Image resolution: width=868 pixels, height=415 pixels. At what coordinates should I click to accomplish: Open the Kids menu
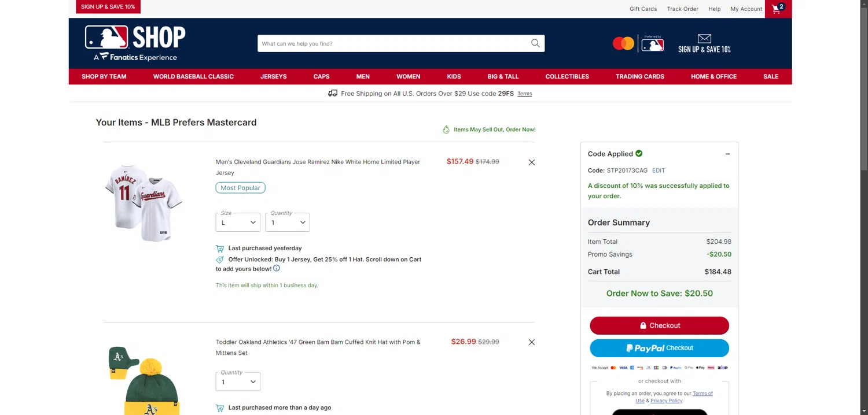454,76
